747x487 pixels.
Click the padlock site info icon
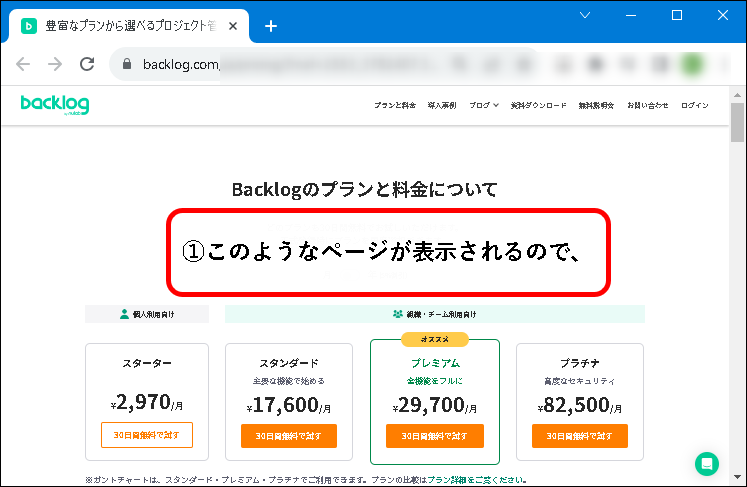(x=127, y=64)
